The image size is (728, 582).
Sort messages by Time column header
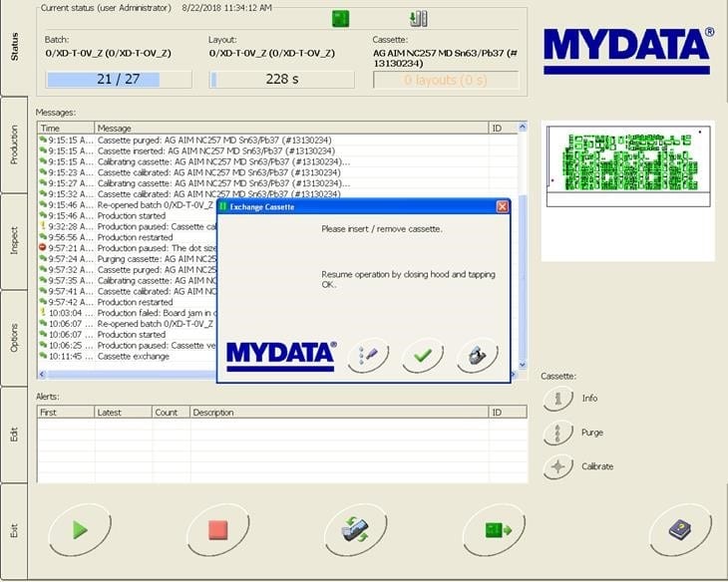66,128
